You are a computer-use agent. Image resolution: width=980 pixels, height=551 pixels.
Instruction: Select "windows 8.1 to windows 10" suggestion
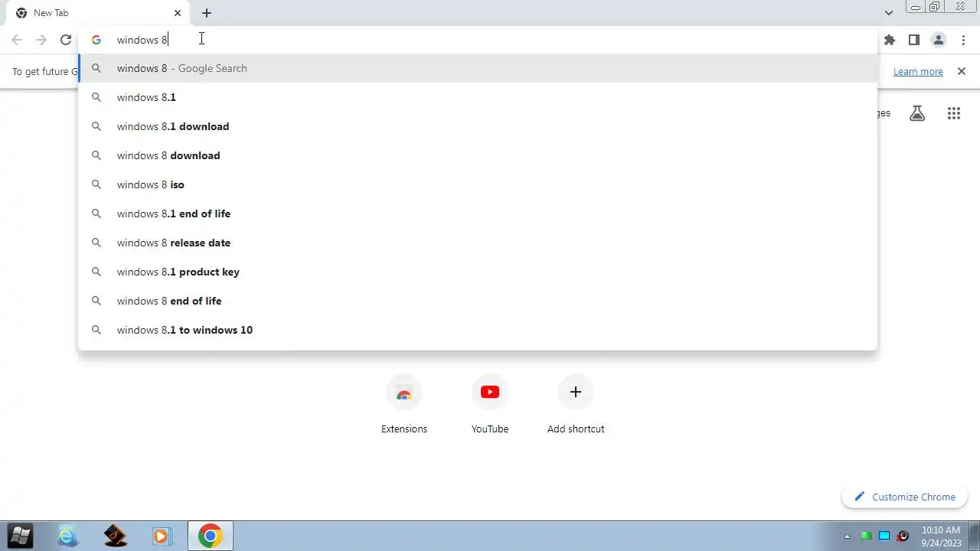coord(478,330)
